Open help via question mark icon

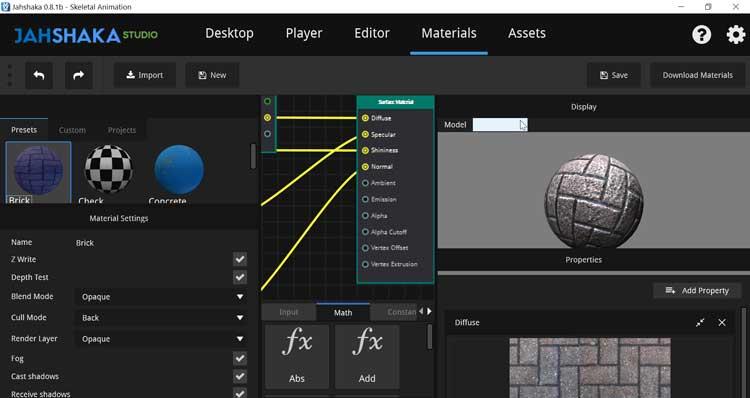click(701, 34)
